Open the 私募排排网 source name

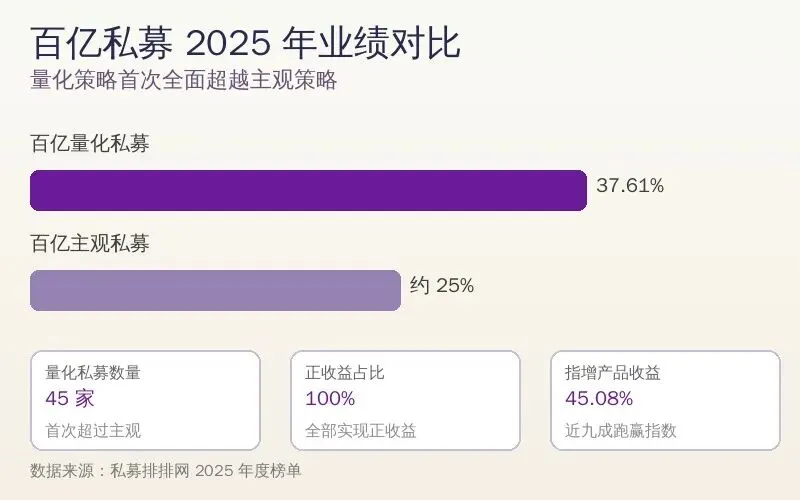(150, 470)
